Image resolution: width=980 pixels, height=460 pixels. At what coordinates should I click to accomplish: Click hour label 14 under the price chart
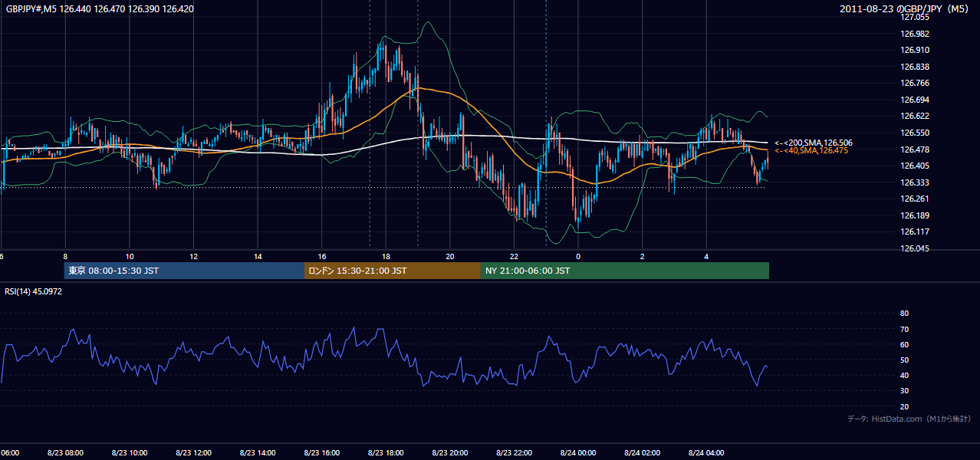coord(258,256)
